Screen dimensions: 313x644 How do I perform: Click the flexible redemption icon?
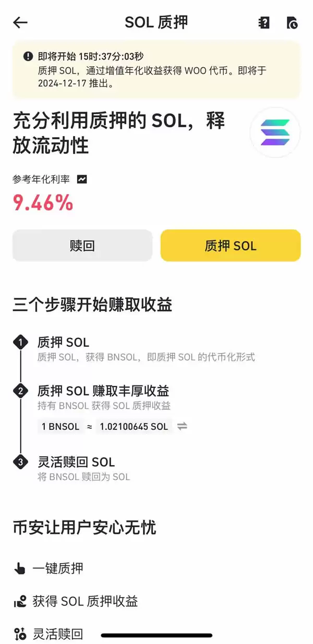pos(20,633)
